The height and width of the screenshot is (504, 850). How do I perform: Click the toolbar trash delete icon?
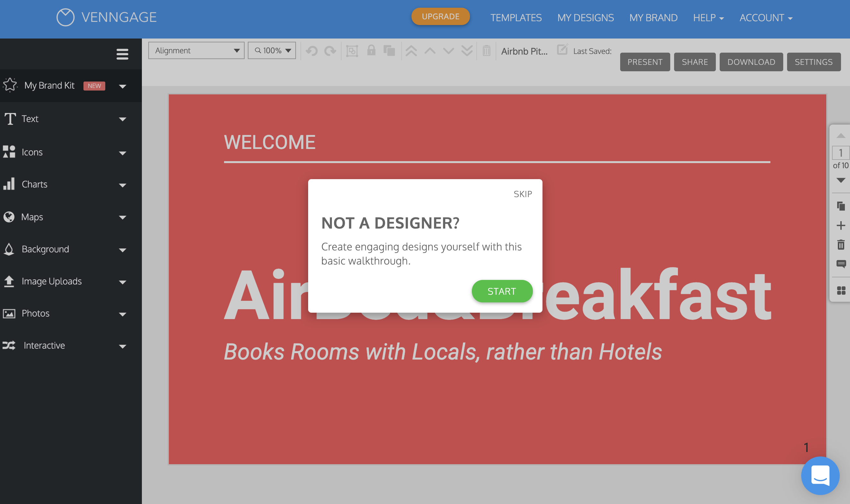[x=486, y=51]
